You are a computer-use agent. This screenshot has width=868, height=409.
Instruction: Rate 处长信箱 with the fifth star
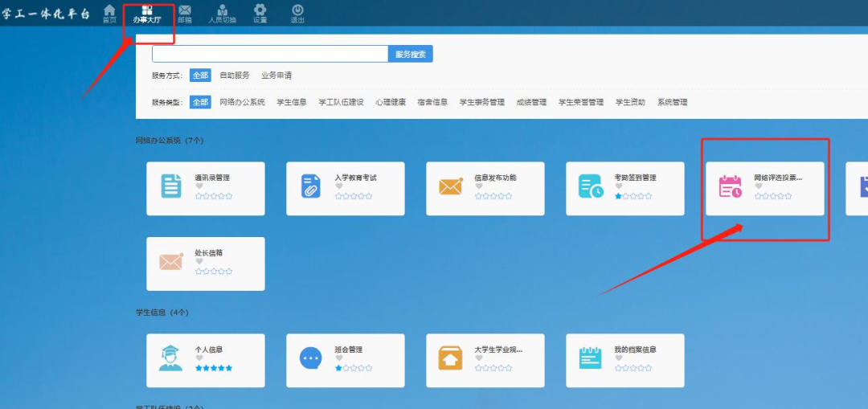229,272
